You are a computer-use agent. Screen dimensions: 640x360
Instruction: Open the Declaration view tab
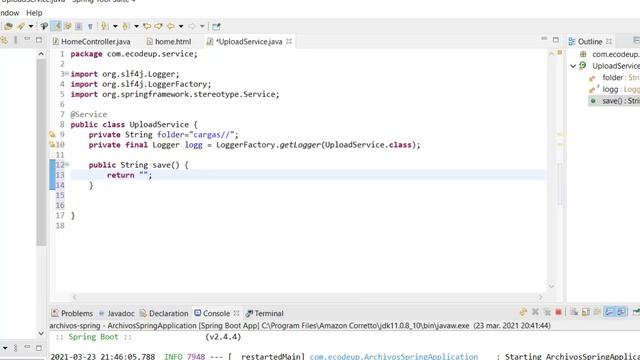coord(164,313)
